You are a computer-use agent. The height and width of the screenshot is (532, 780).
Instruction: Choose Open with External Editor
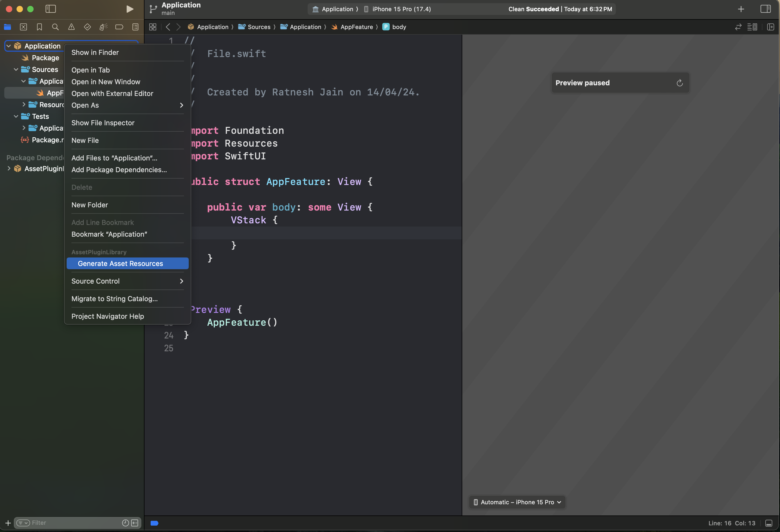point(127,94)
